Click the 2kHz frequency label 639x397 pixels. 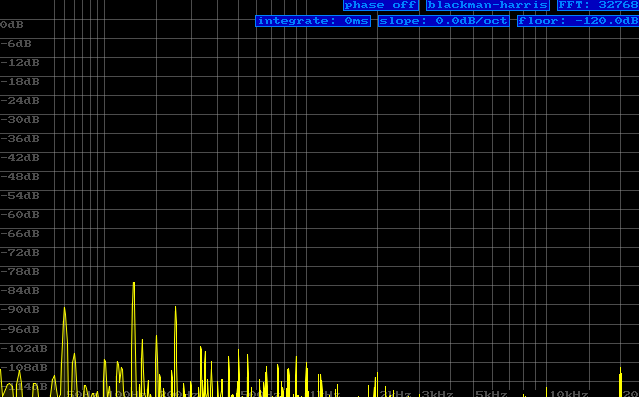tap(395, 394)
